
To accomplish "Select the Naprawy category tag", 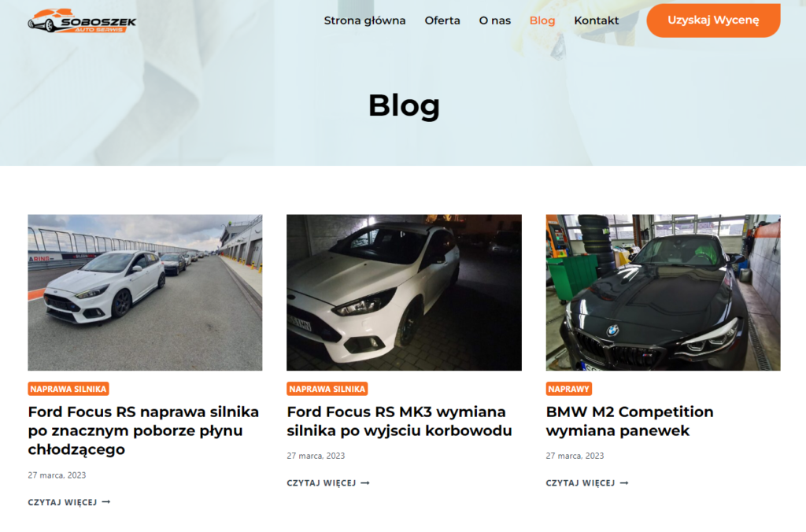I will [x=568, y=389].
